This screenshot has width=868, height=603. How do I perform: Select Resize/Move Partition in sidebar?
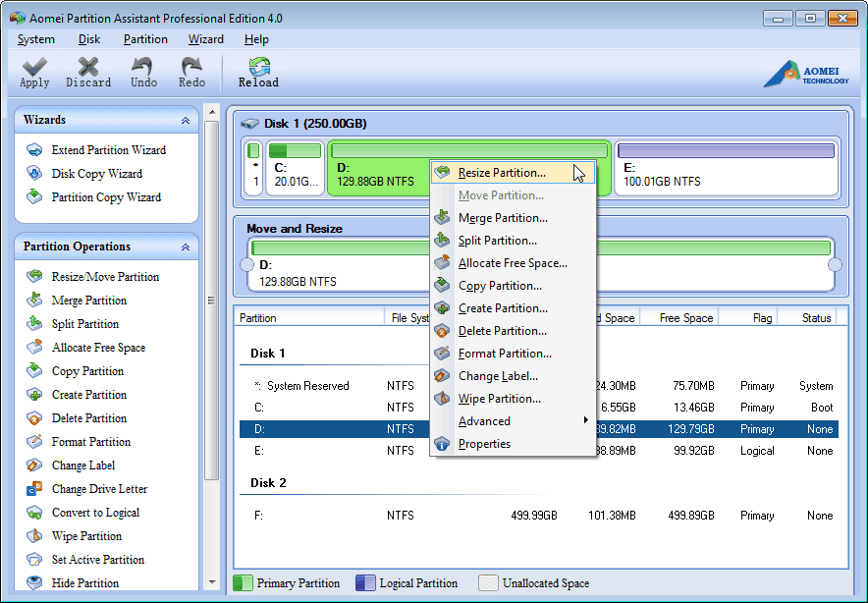point(87,277)
